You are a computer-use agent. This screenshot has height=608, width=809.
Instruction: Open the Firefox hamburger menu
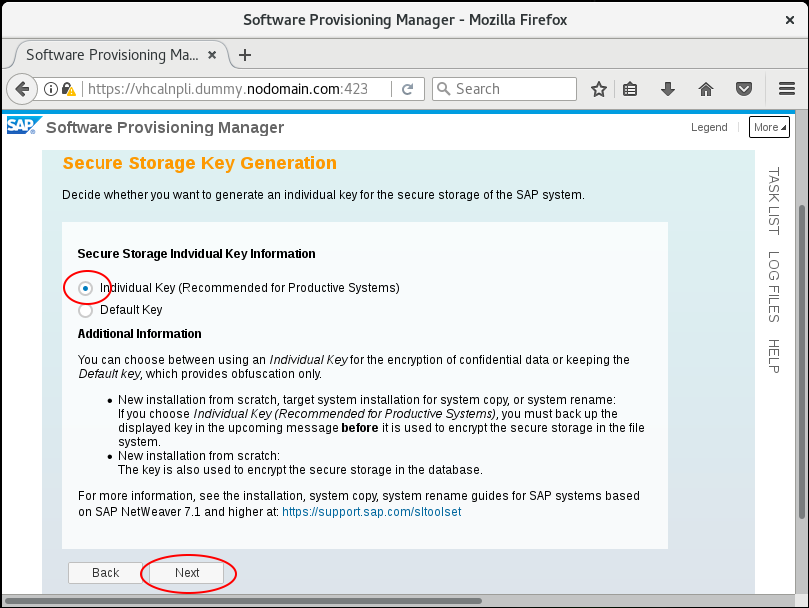click(x=787, y=89)
